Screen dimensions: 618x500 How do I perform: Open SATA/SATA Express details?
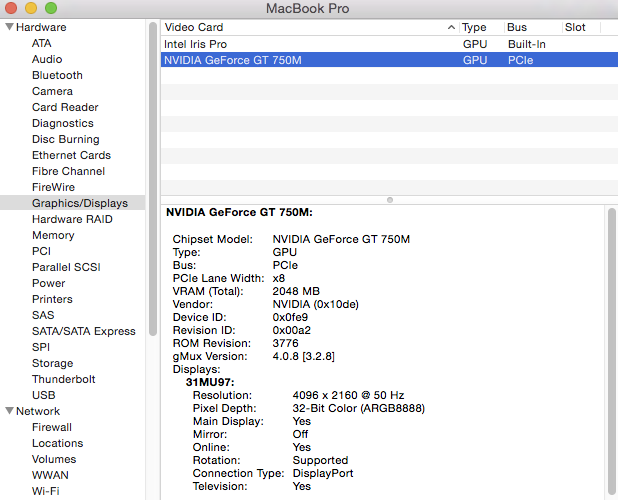click(84, 331)
